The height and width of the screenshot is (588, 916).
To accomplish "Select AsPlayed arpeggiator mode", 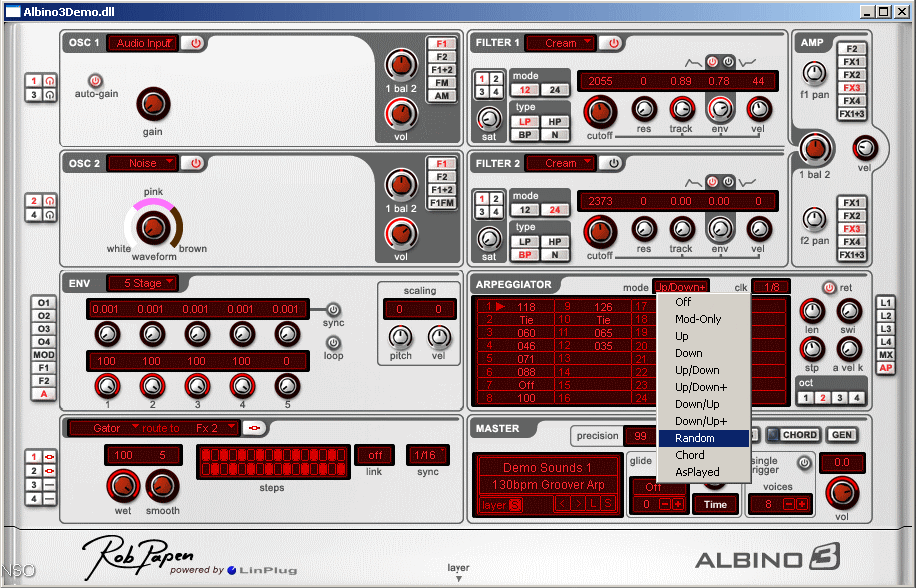I will pos(704,472).
